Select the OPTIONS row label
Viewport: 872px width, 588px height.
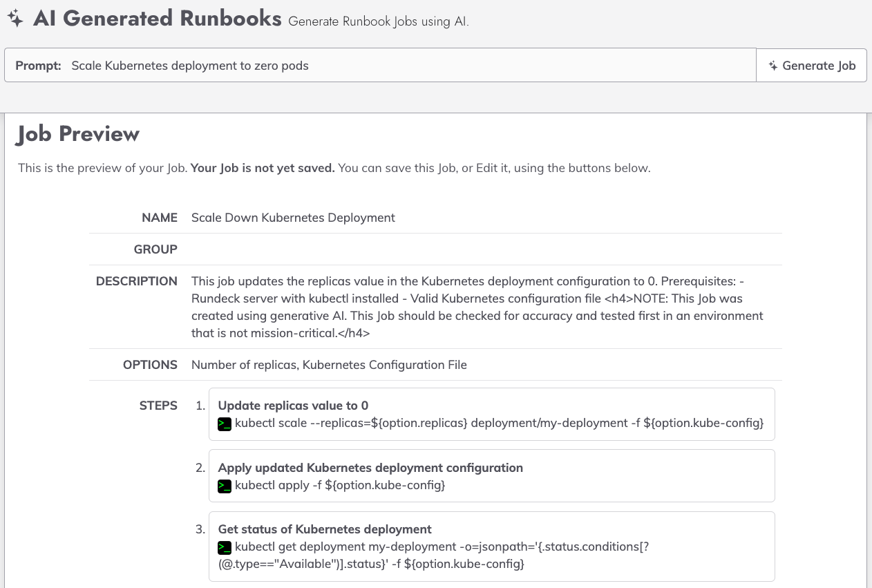coord(150,364)
